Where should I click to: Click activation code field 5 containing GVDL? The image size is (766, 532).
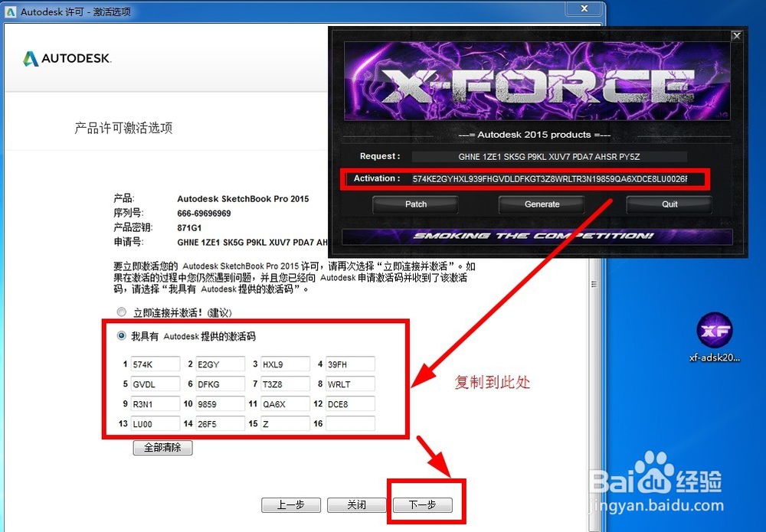155,384
